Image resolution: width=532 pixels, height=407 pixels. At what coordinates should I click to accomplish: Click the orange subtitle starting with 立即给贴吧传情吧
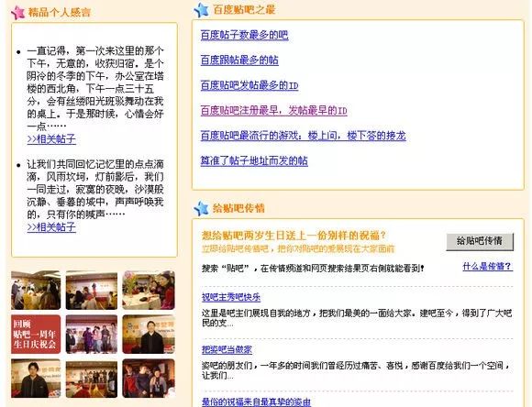click(298, 249)
